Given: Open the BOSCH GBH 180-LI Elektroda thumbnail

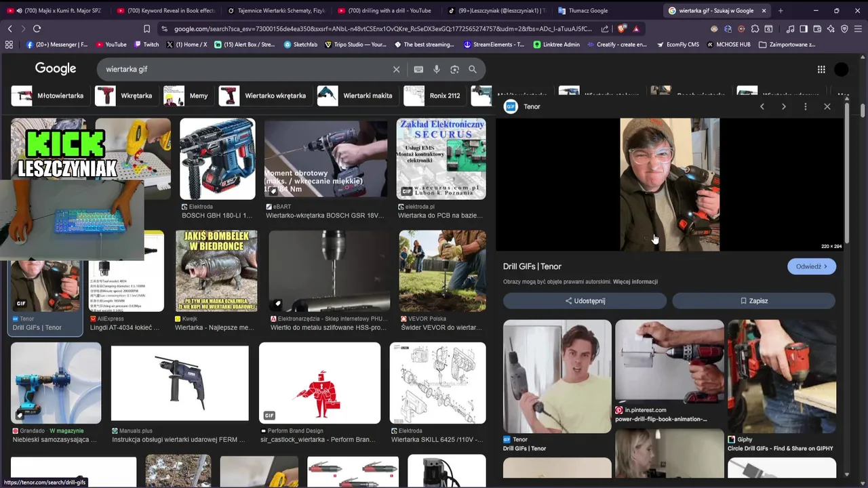Looking at the screenshot, I should tap(218, 159).
